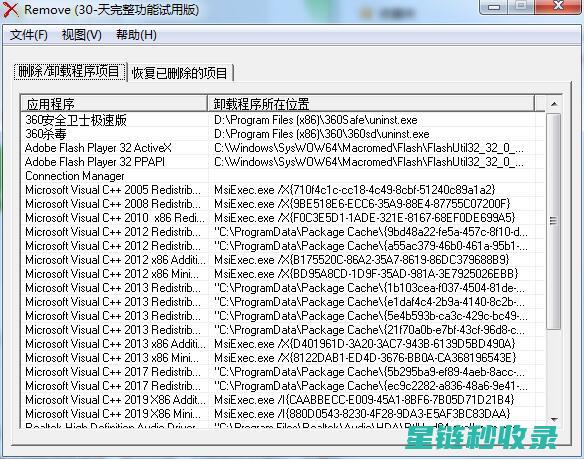Click the scrollbar down arrow
584x459 pixels.
coord(554,420)
